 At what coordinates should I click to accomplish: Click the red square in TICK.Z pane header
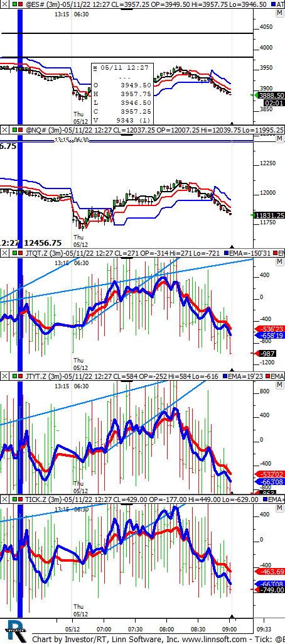(x=21, y=499)
